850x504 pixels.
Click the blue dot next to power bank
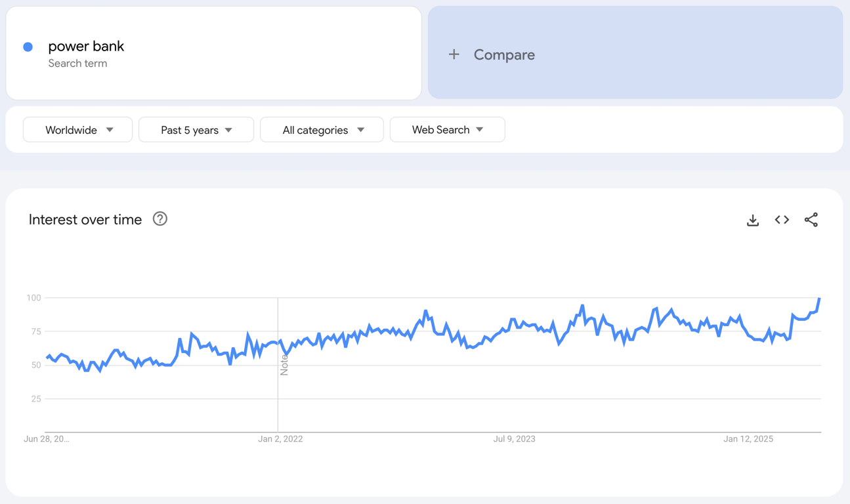pyautogui.click(x=28, y=46)
